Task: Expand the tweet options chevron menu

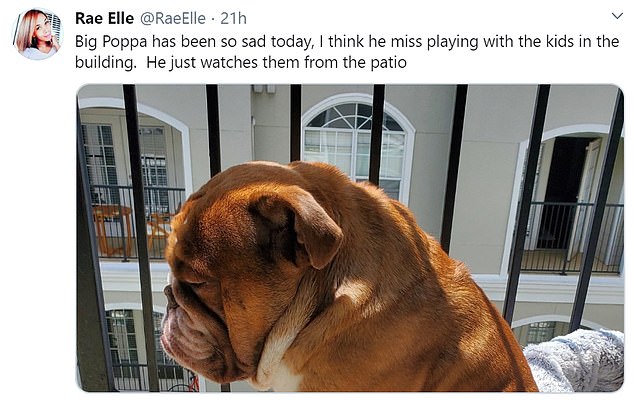Action: (x=617, y=17)
